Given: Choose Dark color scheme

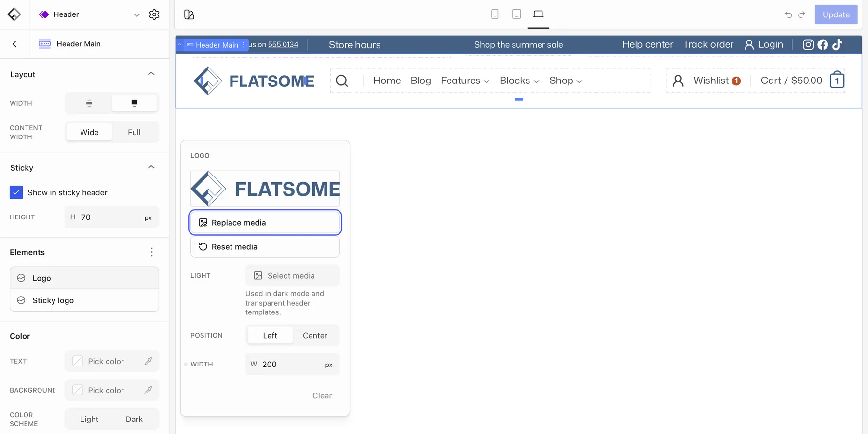Looking at the screenshot, I should tap(134, 419).
